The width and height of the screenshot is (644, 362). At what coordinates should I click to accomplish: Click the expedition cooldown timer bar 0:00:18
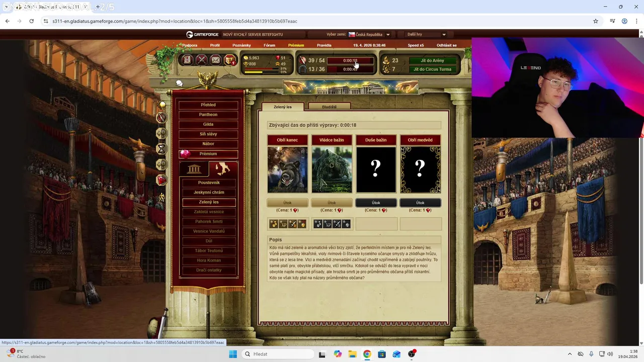pos(350,60)
